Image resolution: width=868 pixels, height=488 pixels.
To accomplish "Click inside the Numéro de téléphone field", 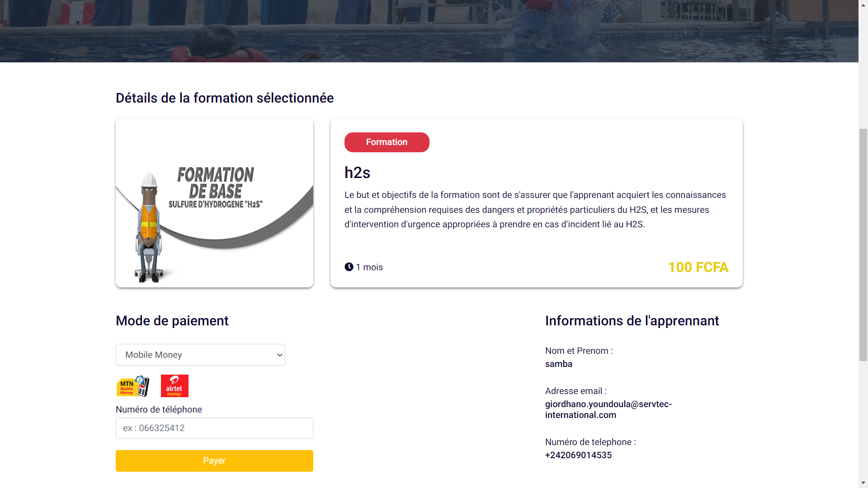I will click(214, 428).
